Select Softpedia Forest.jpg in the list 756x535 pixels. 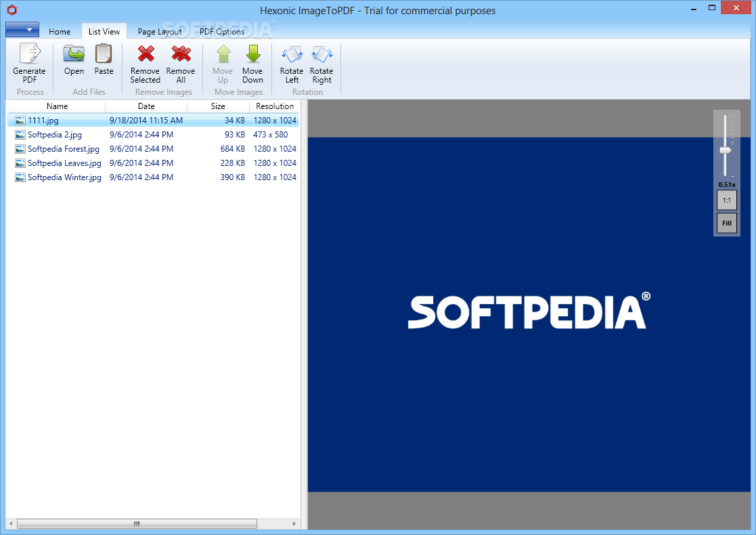(x=63, y=149)
